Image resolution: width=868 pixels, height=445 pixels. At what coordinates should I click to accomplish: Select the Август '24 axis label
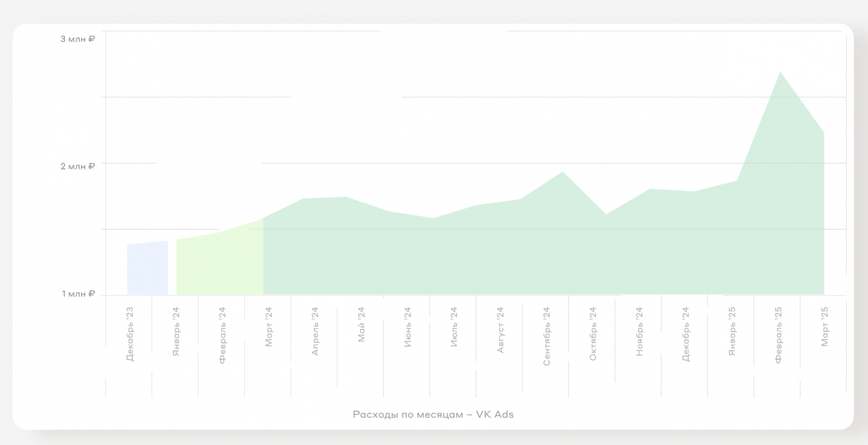[500, 330]
